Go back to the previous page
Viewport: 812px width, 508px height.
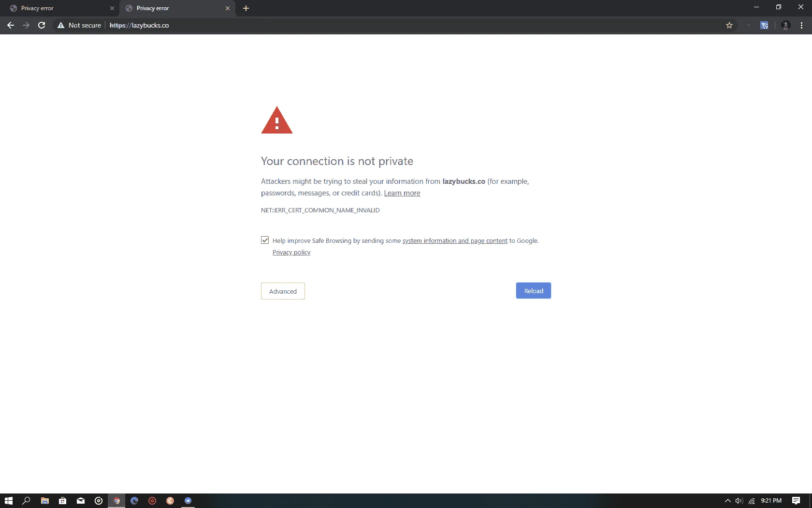[11, 25]
